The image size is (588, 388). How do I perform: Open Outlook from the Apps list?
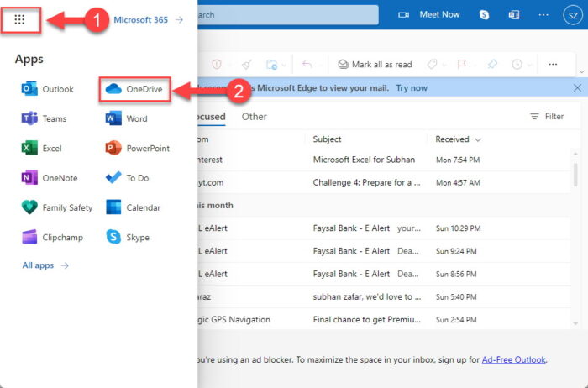48,89
